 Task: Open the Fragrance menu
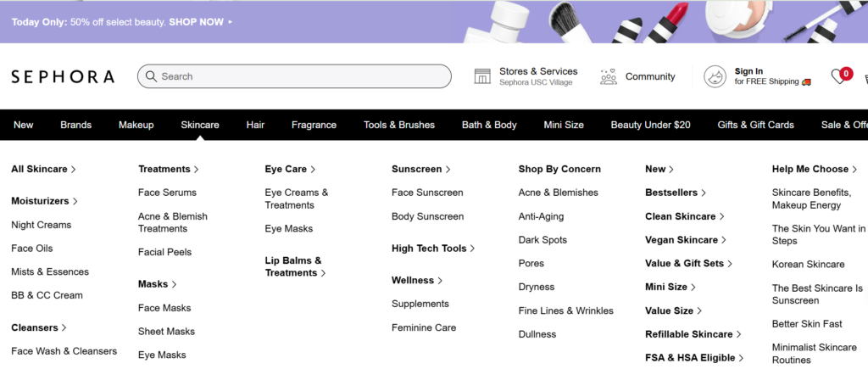point(314,125)
